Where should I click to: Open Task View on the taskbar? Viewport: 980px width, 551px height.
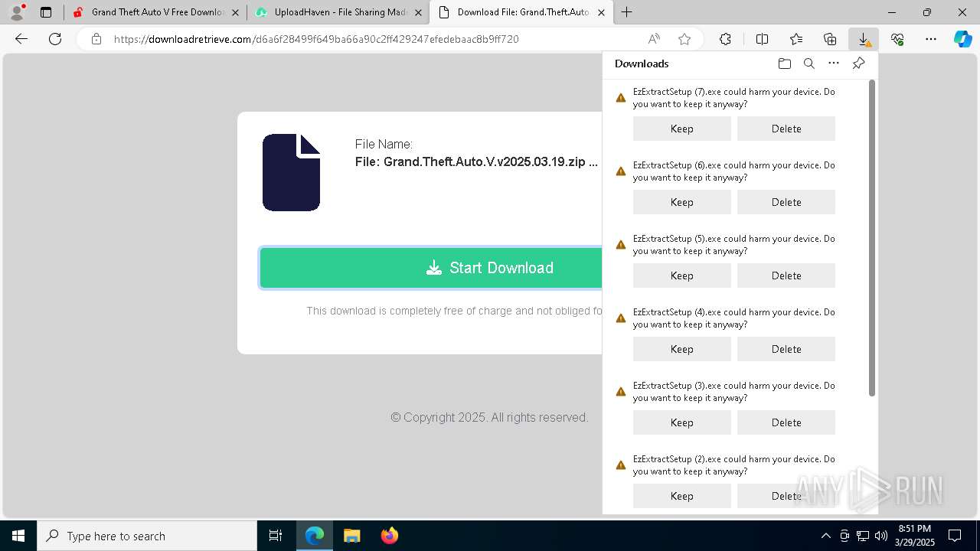[276, 536]
